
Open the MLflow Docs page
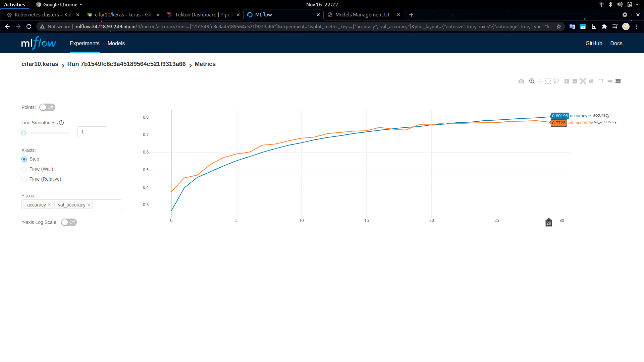(616, 43)
